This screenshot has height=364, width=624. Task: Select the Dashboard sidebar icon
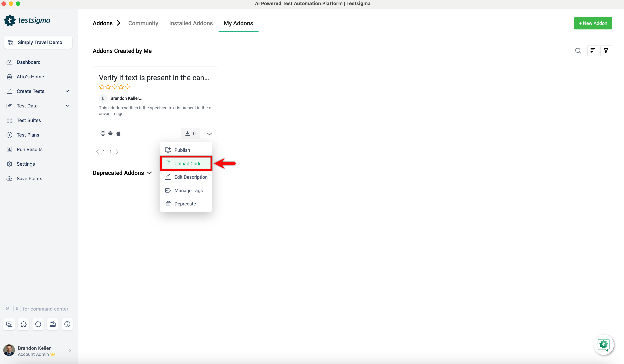pos(9,62)
